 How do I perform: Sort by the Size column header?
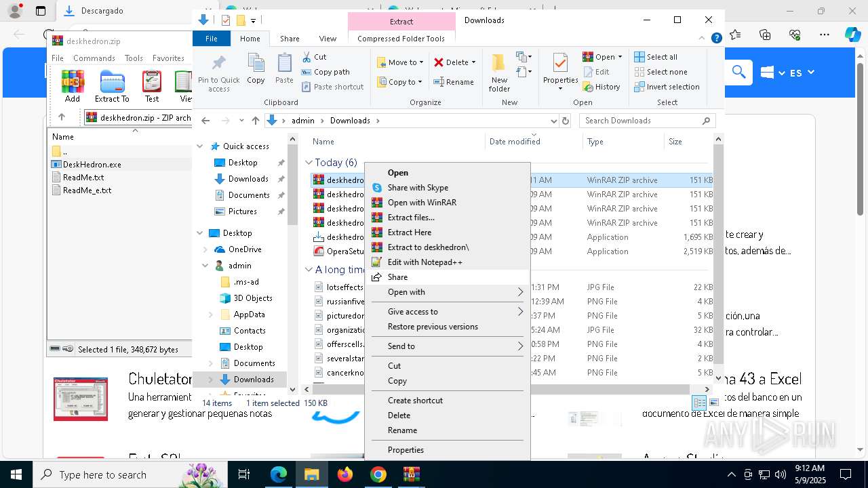pyautogui.click(x=688, y=142)
